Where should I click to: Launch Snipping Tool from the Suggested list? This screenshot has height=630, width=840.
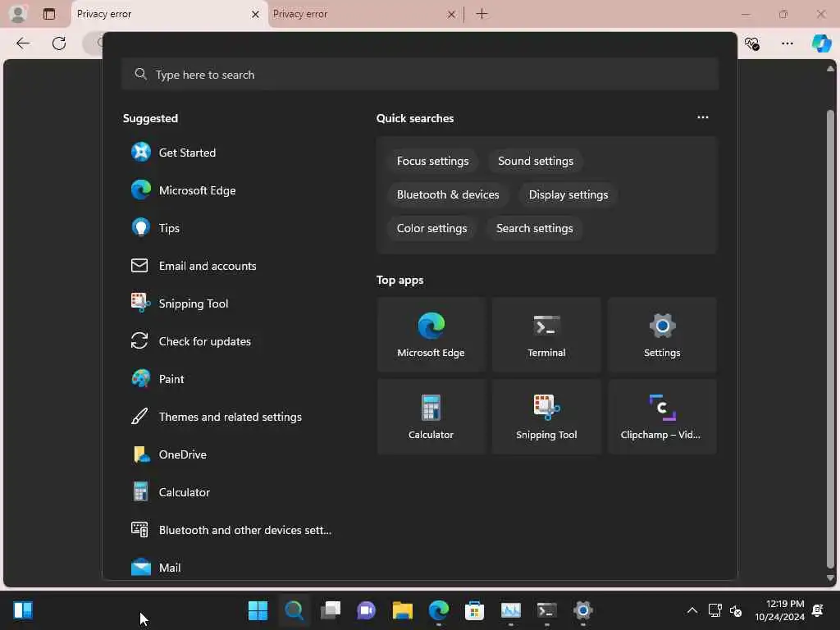pyautogui.click(x=232, y=304)
